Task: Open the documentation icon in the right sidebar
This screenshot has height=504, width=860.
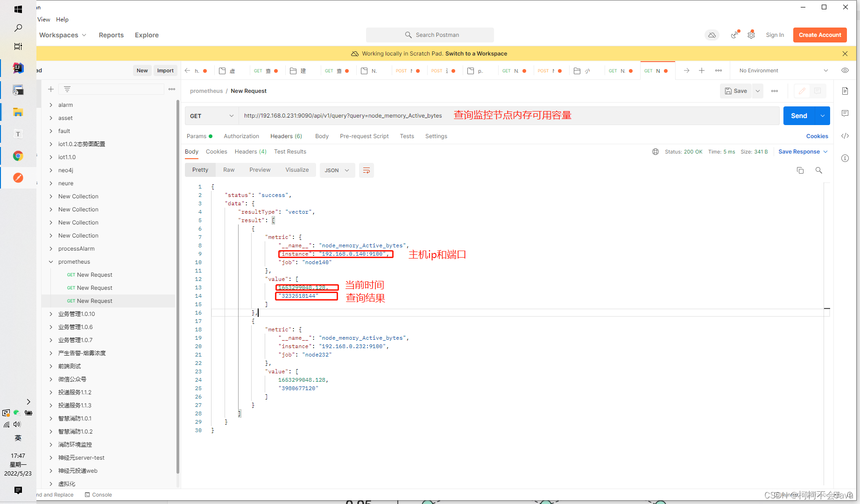Action: point(845,91)
